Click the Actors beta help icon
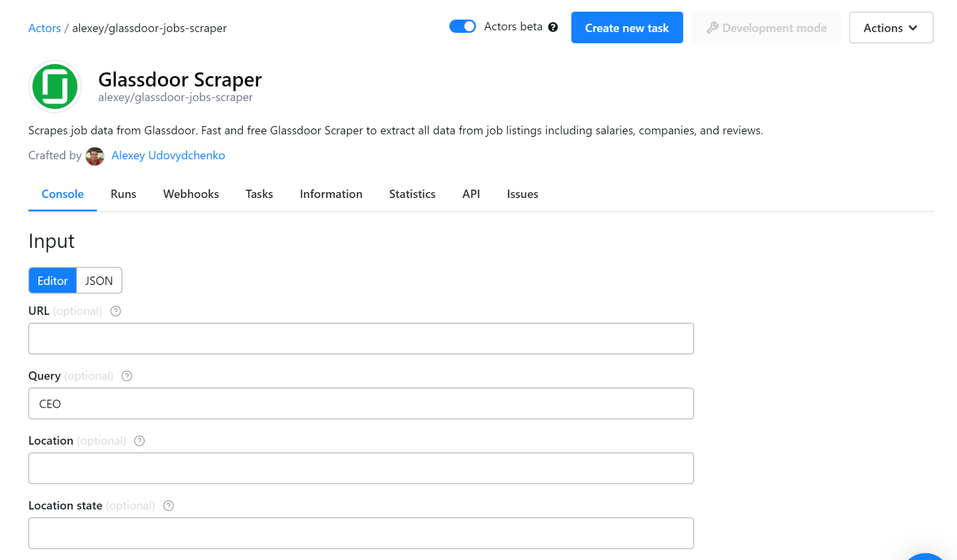 coord(553,27)
